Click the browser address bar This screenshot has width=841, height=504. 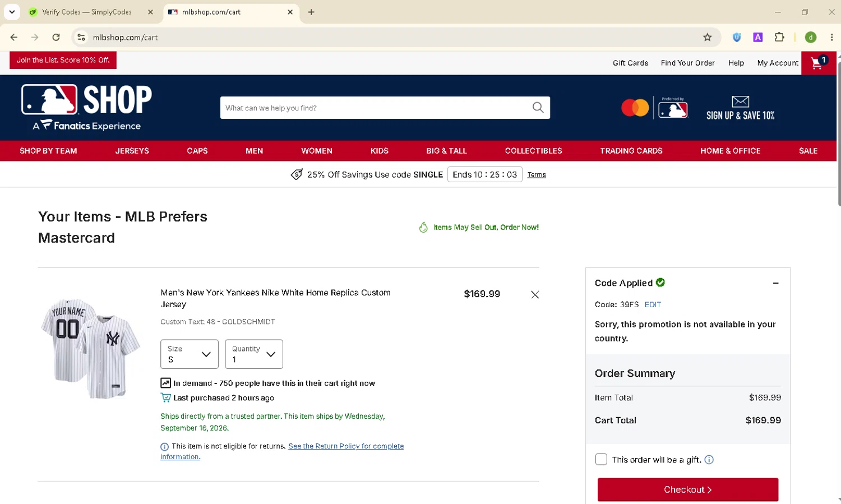[x=395, y=38]
